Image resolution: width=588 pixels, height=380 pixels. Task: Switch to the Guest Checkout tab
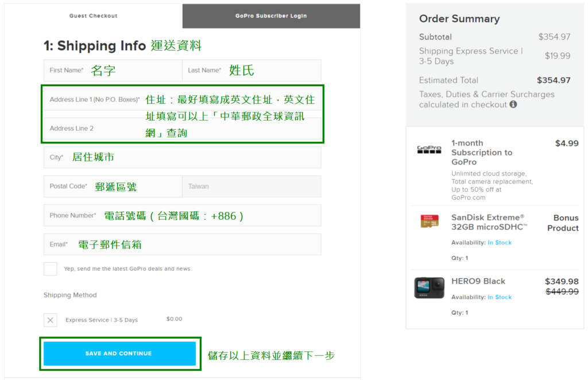point(94,15)
